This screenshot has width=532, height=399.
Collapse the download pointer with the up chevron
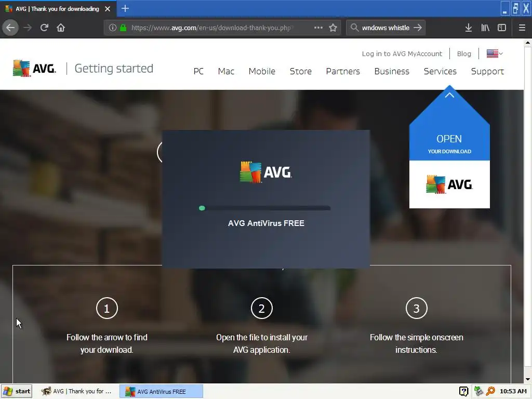pos(449,96)
